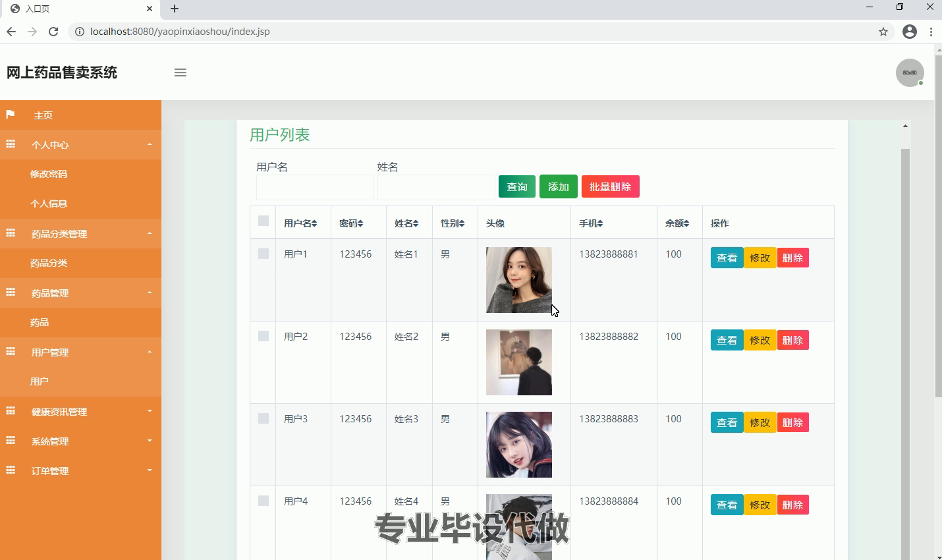The image size is (942, 560).
Task: Click grid icon next to 系统管理
Action: 11,441
